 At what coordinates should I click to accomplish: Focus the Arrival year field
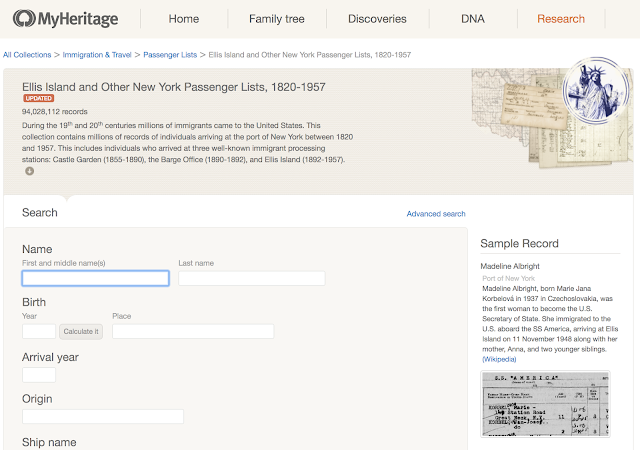[39, 375]
